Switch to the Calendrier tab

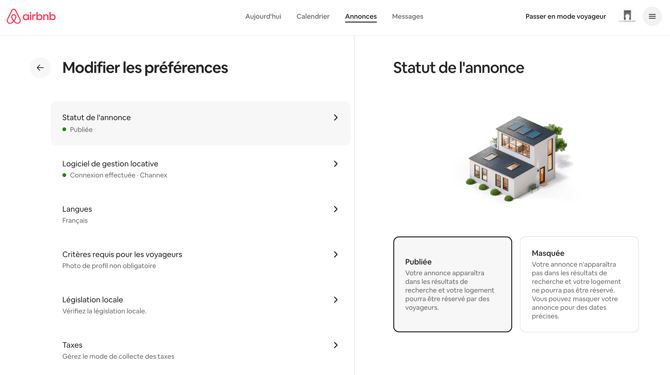(x=313, y=17)
